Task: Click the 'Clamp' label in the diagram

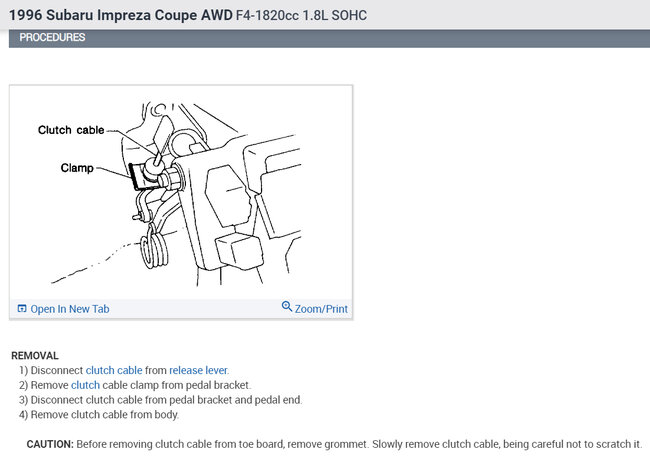Action: coord(77,168)
